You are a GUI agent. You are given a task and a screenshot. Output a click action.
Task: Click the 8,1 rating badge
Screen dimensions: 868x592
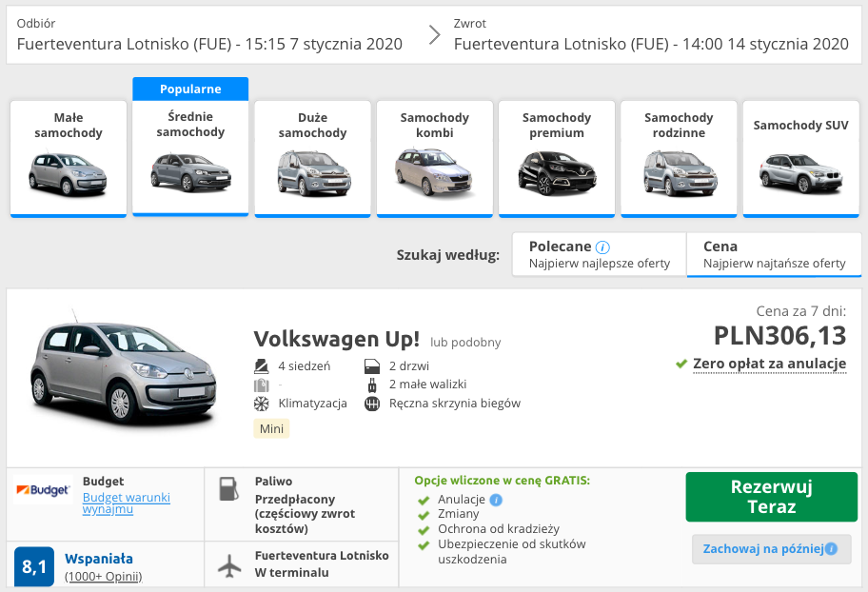pyautogui.click(x=34, y=566)
